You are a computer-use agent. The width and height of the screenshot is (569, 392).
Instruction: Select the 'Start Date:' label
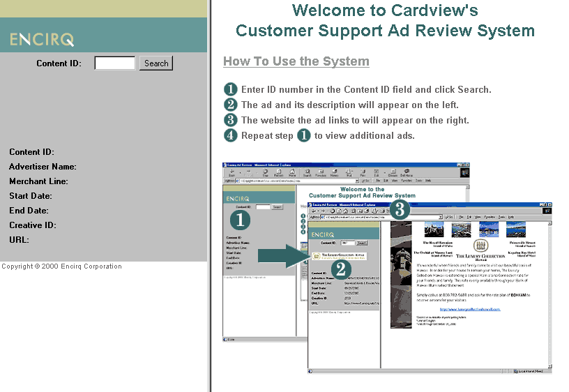click(x=31, y=196)
